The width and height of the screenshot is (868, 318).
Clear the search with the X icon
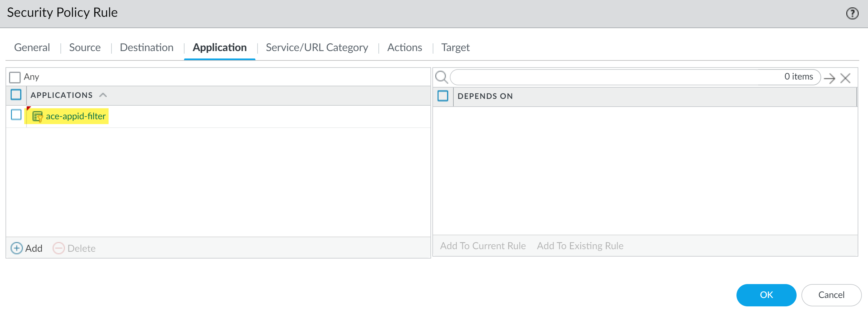click(x=845, y=79)
